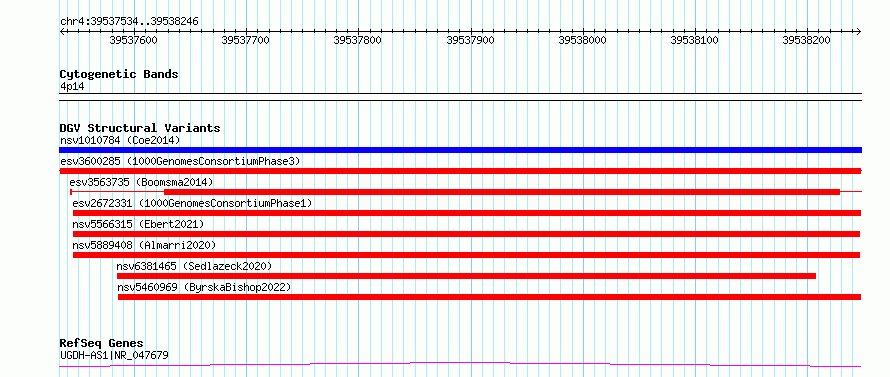Click the 39537800 ruler tick label

(x=358, y=40)
